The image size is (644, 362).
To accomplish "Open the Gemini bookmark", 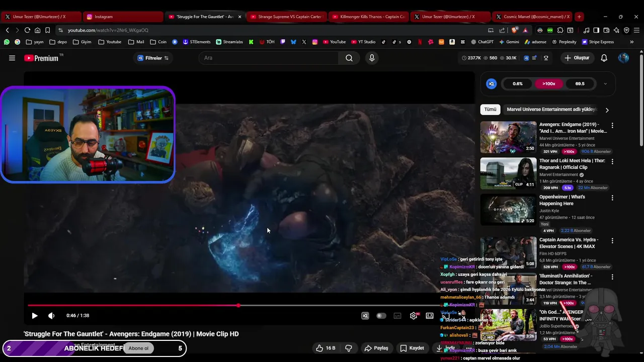I will [509, 42].
